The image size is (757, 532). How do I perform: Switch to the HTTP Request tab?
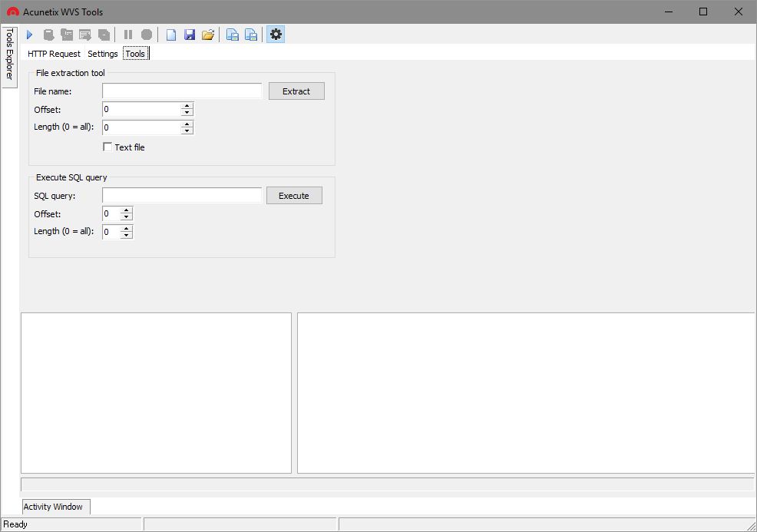click(x=54, y=54)
